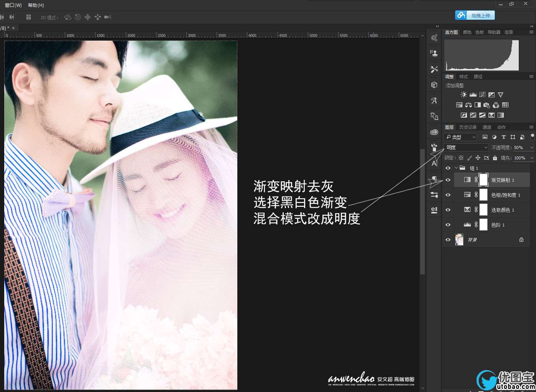This screenshot has width=536, height=392.
Task: Add a Gradient Map adjustment from Adjustments panel
Action: pyautogui.click(x=501, y=115)
